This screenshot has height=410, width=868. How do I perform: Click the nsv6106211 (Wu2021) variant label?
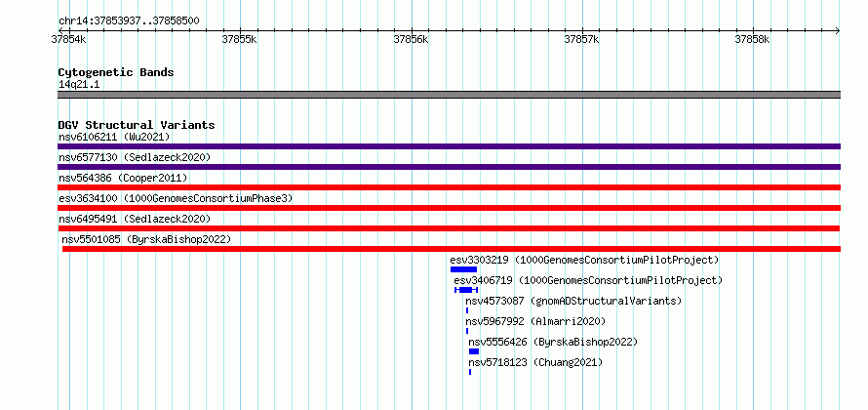pos(114,137)
